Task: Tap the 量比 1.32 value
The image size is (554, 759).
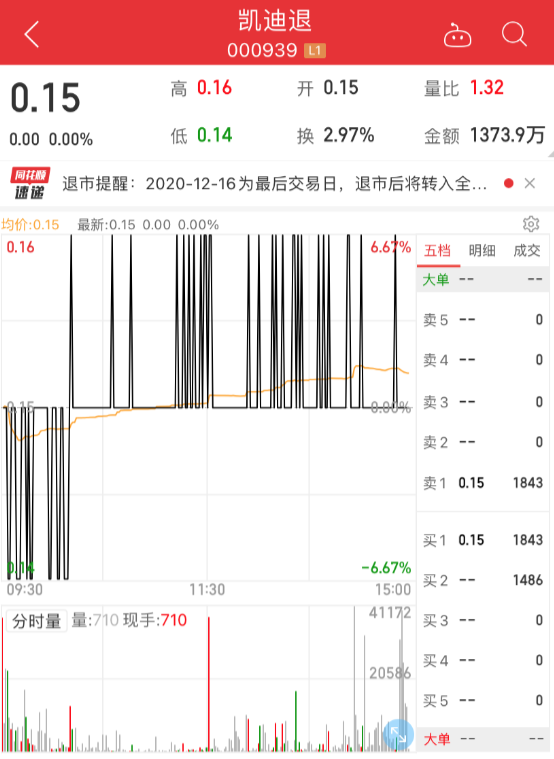Action: pos(487,88)
